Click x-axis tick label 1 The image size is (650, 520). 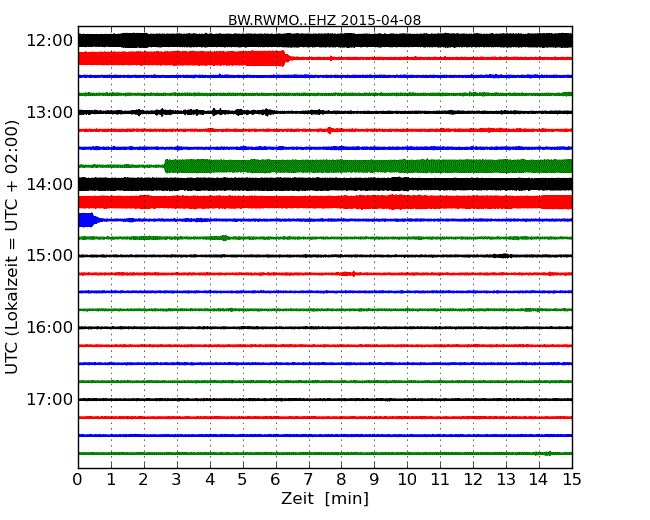click(111, 480)
